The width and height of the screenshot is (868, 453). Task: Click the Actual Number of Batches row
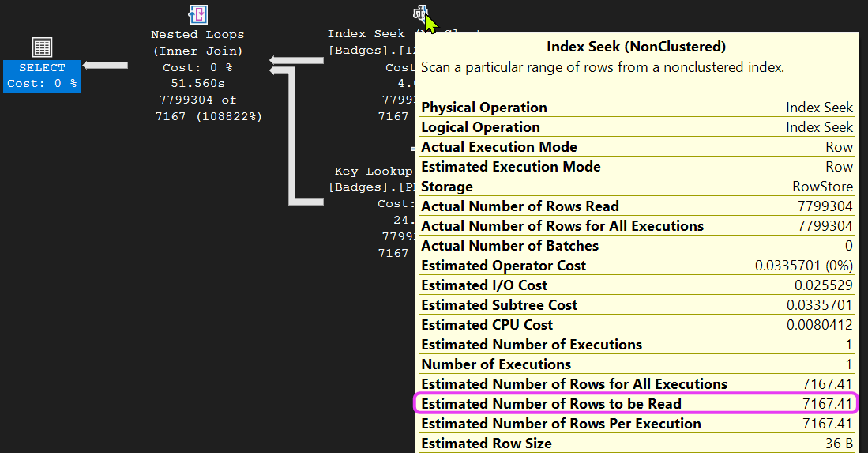637,246
